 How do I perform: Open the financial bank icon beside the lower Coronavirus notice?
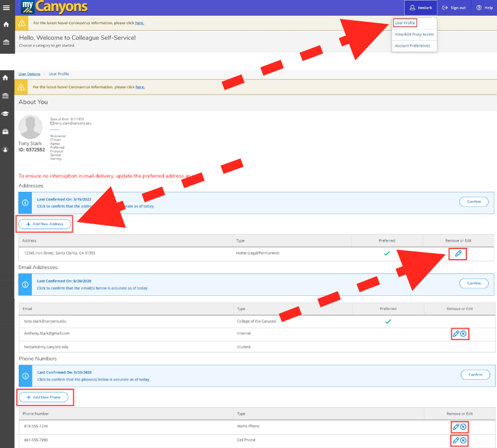point(5,96)
